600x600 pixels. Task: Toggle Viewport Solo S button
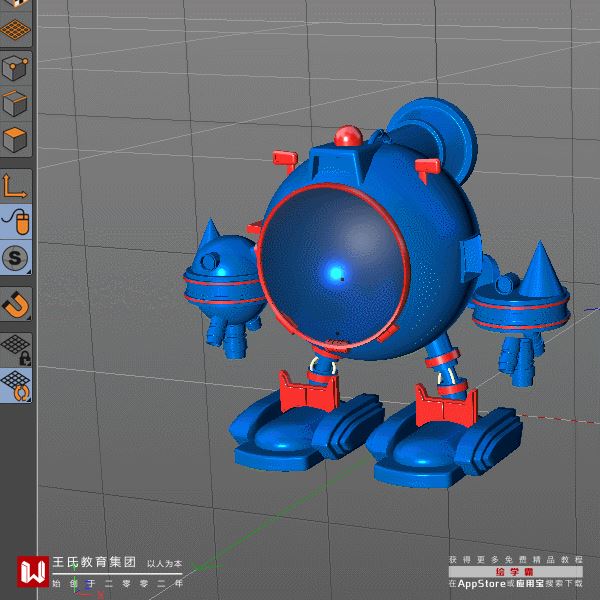tap(15, 258)
